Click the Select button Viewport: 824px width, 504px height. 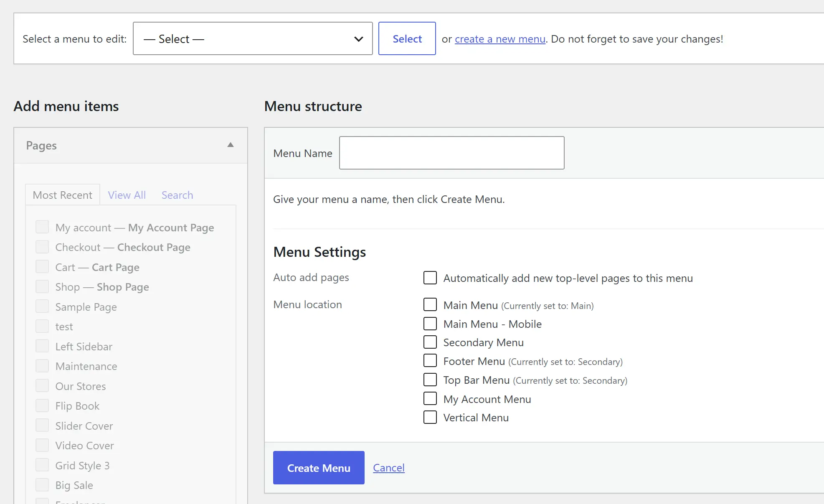point(407,38)
